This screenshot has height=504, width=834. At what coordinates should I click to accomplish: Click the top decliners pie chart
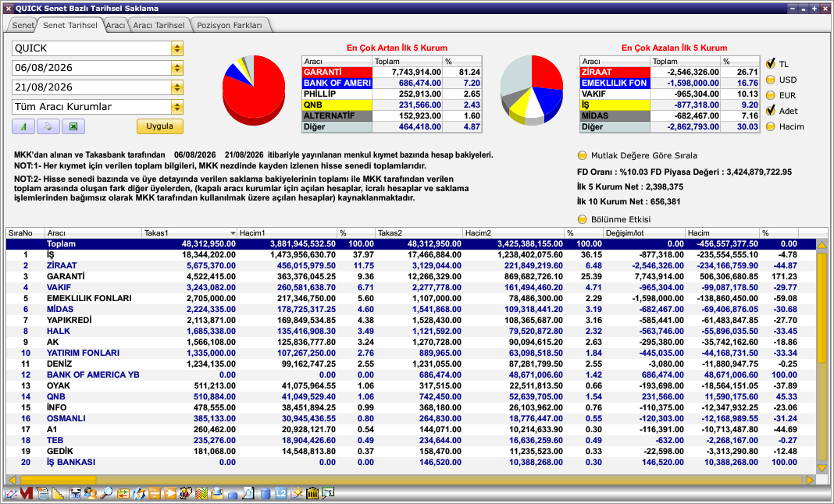pos(532,90)
